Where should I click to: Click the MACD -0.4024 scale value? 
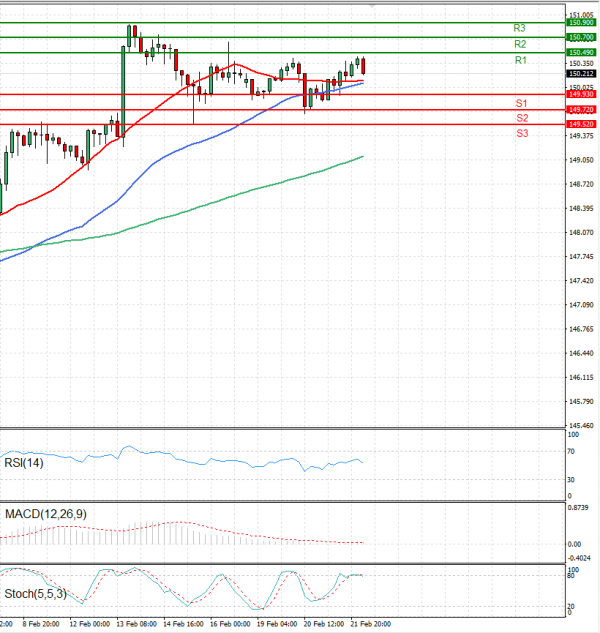tap(579, 558)
